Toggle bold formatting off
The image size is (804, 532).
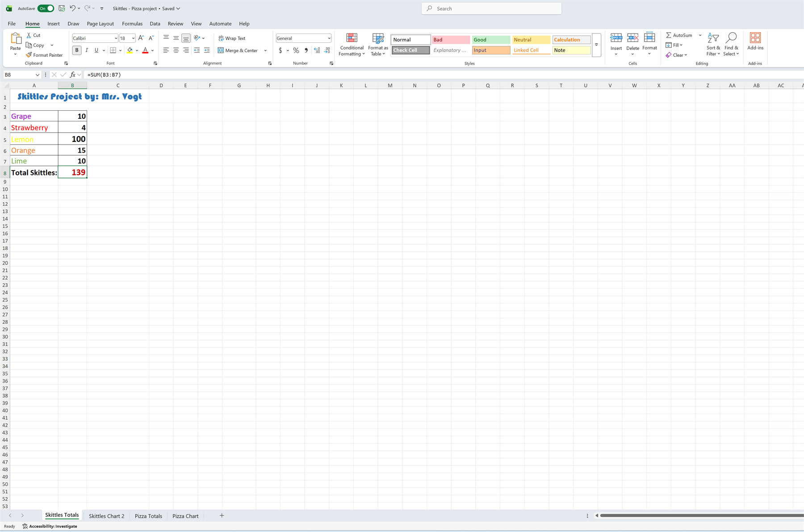(x=77, y=50)
